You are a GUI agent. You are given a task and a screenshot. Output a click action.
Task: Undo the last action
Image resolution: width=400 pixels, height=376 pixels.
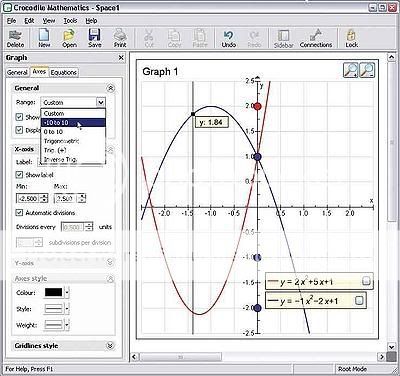tap(229, 38)
